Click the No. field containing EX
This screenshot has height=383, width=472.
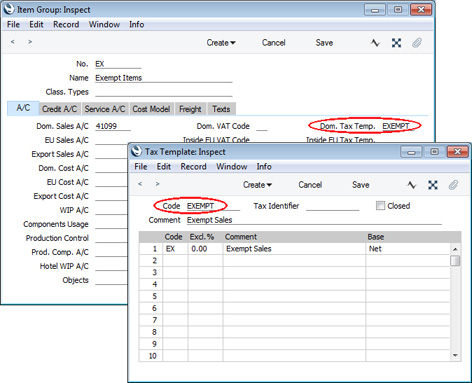118,64
